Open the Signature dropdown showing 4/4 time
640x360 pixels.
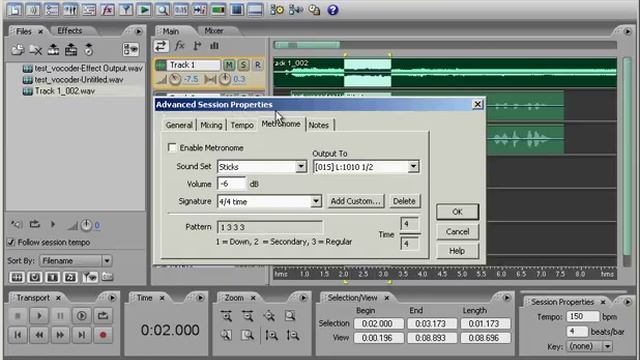[316, 201]
